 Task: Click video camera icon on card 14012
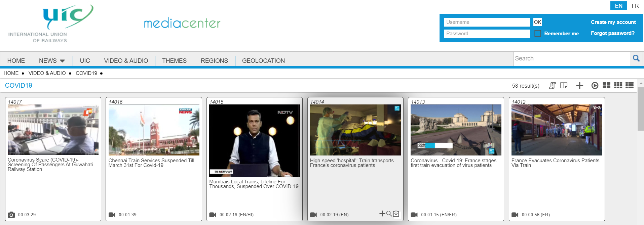tap(515, 215)
